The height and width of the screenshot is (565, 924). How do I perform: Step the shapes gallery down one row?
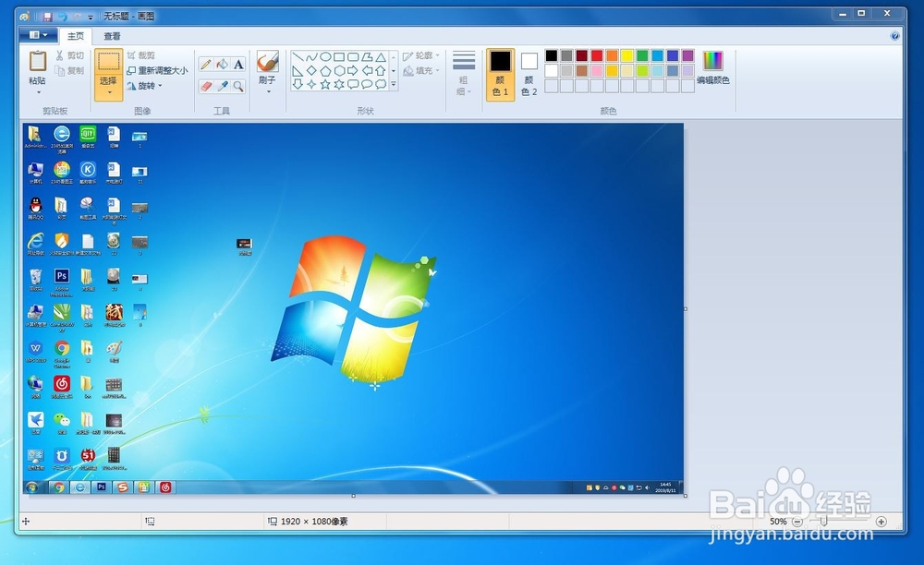pos(394,70)
